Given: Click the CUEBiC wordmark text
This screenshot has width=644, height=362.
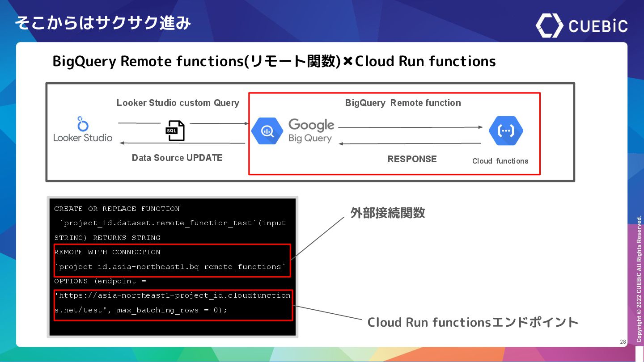Looking at the screenshot, I should [x=598, y=26].
